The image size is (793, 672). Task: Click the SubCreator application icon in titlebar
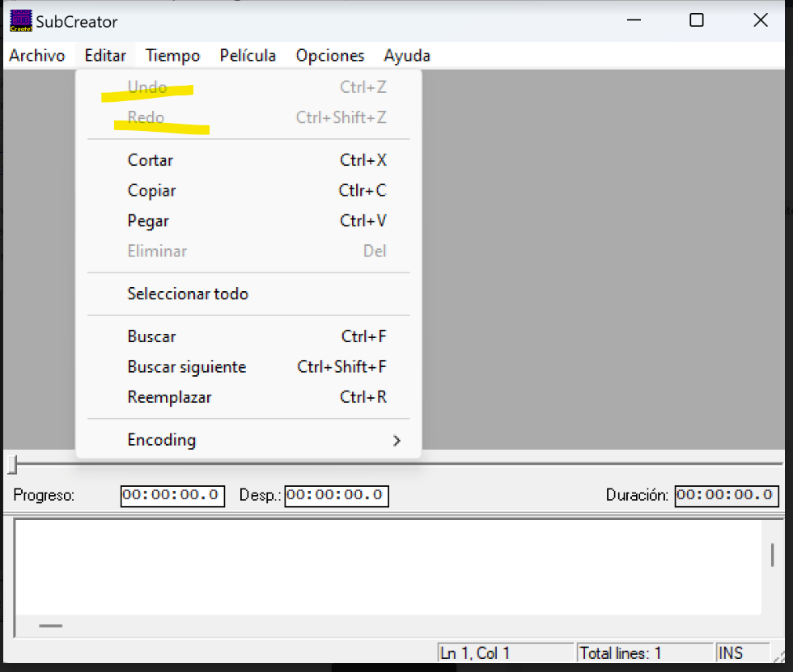19,21
